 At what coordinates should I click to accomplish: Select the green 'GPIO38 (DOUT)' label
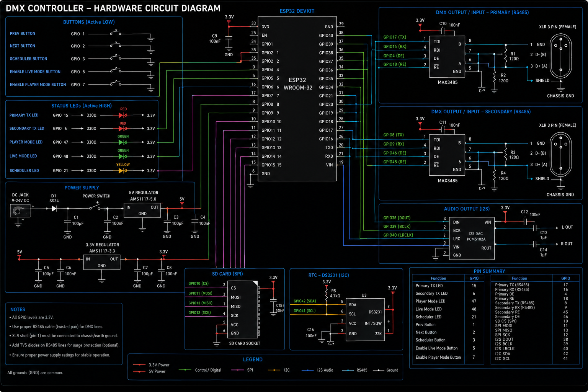tap(397, 218)
